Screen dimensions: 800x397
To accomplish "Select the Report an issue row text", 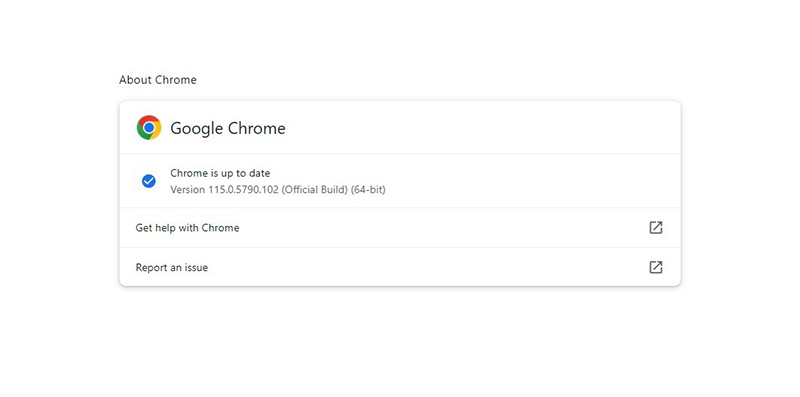I will [172, 267].
